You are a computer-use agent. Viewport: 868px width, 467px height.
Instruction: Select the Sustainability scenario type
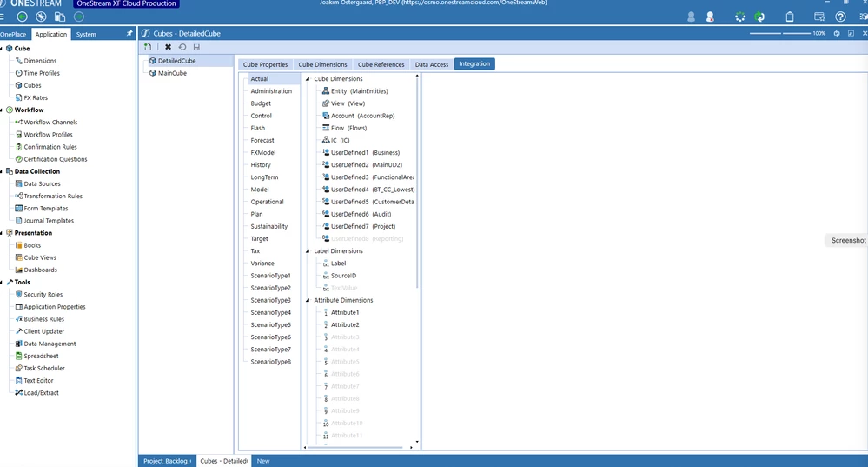269,227
